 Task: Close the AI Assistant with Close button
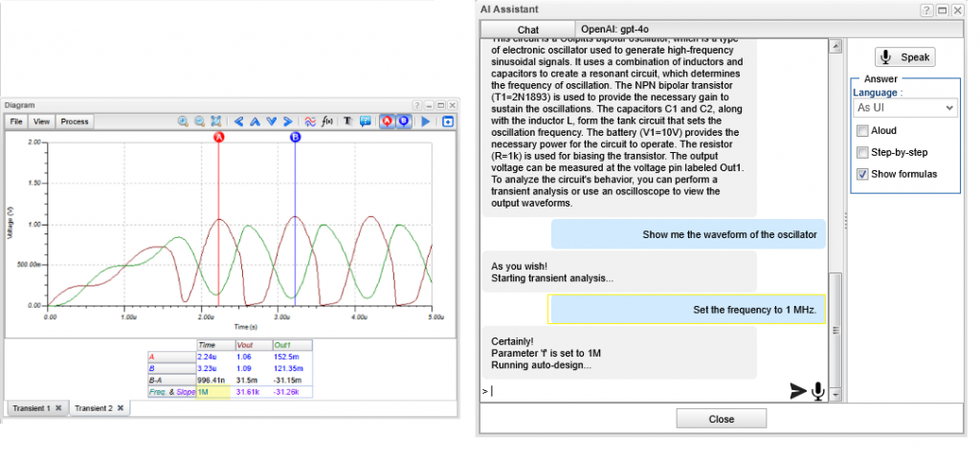[x=722, y=419]
